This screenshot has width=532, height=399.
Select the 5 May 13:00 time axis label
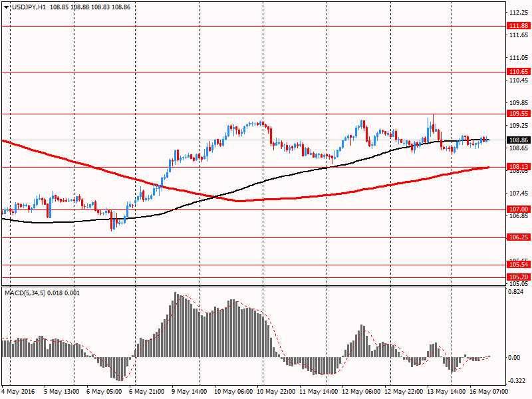62,392
